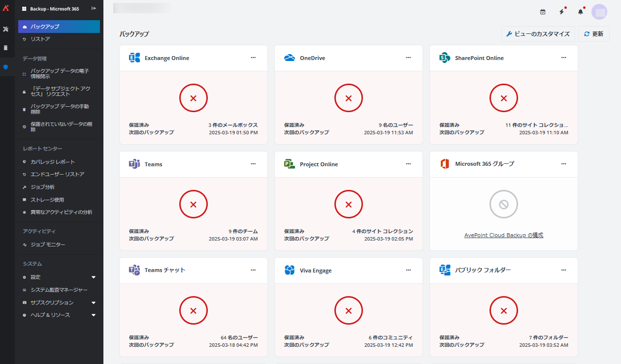Click the Project Online app icon
This screenshot has height=364, width=621.
(290, 164)
